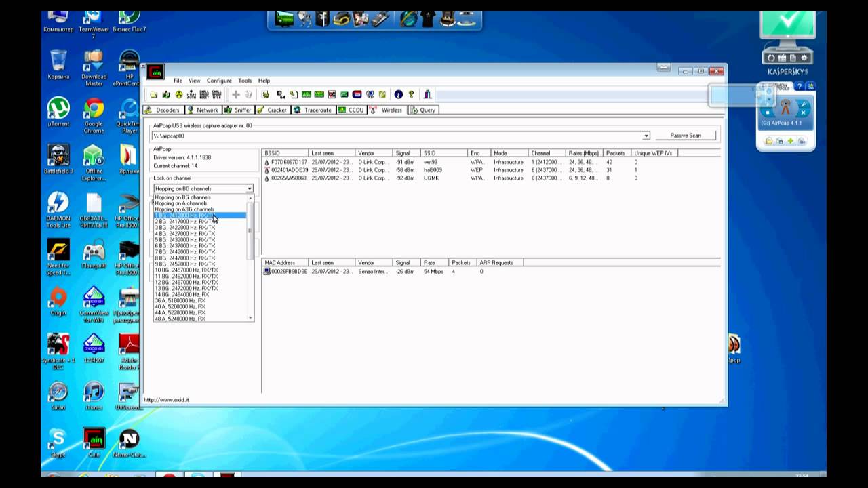Viewport: 868px width, 488px height.
Task: Click the remove-from-list trash toolbar icon
Action: tap(248, 94)
